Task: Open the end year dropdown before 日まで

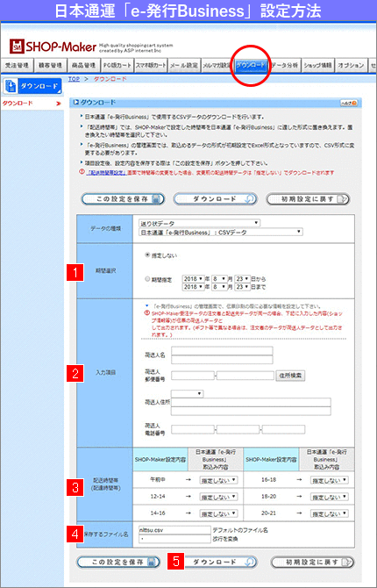Action: pos(194,287)
